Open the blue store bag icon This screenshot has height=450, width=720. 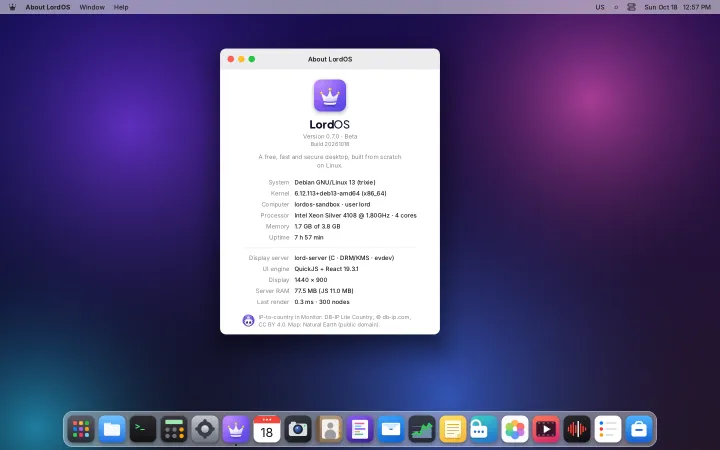click(x=639, y=429)
